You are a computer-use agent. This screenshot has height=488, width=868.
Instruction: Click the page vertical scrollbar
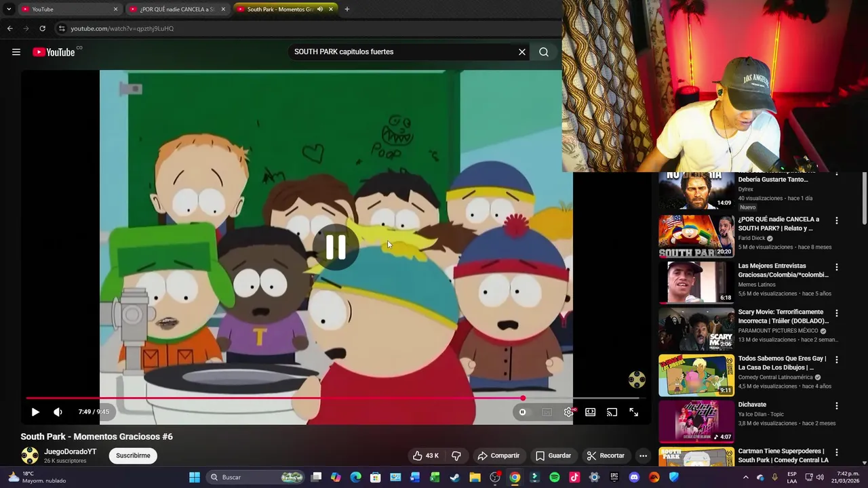click(865, 198)
